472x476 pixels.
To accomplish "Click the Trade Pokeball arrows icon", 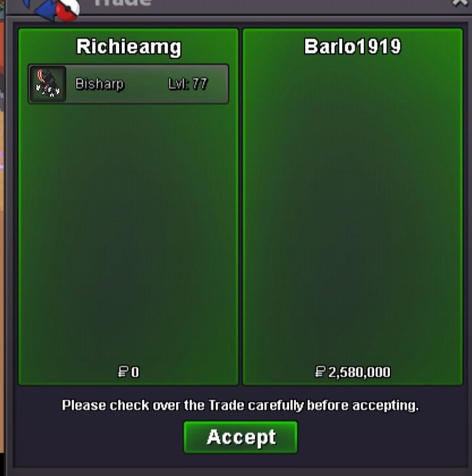I will click(x=53, y=9).
